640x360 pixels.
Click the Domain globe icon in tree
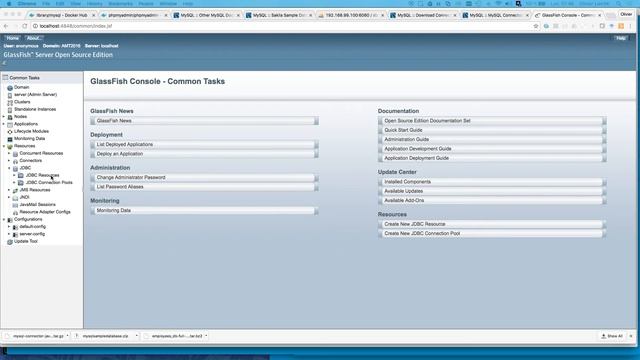(10, 87)
